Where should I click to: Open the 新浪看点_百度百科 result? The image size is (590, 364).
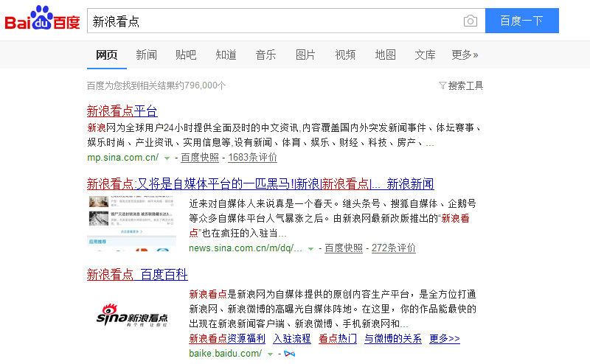point(137,275)
